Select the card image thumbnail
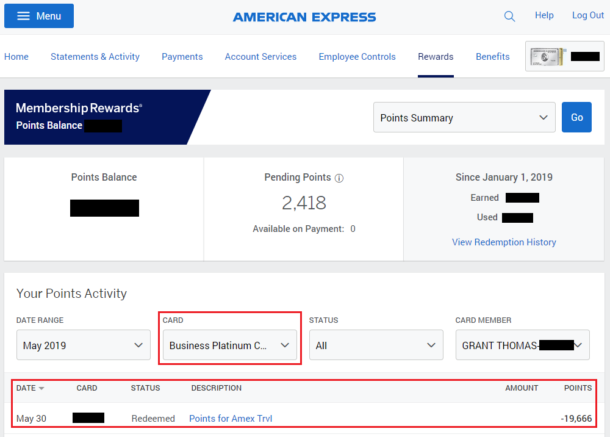Viewport: 610px width, 437px height. tap(547, 57)
